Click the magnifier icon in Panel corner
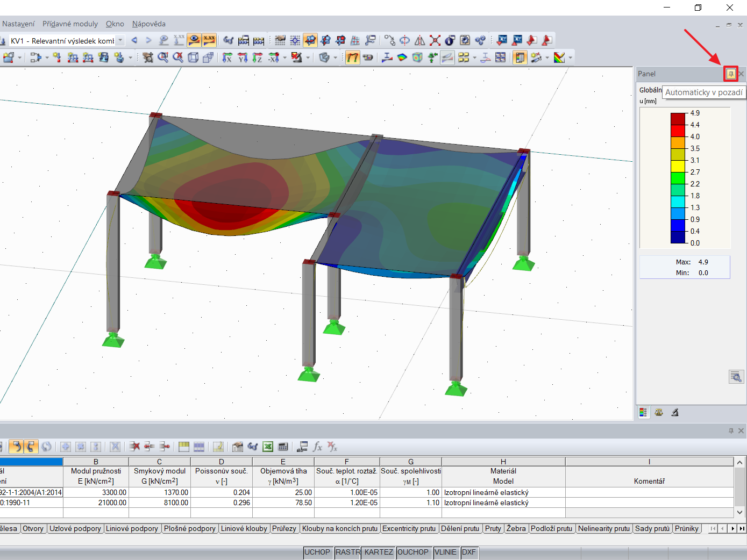The image size is (747, 560). 736,377
